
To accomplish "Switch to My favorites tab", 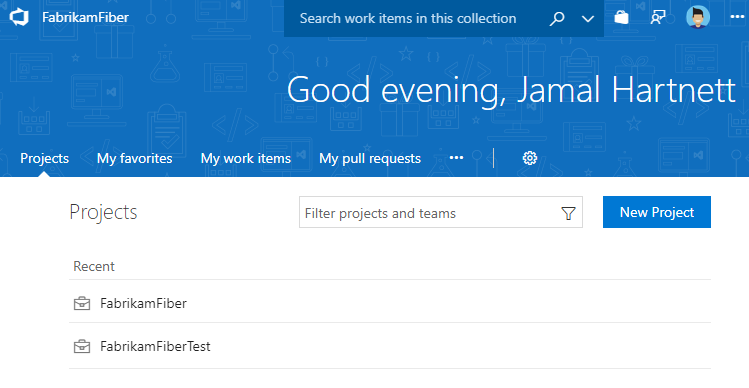I will point(135,158).
